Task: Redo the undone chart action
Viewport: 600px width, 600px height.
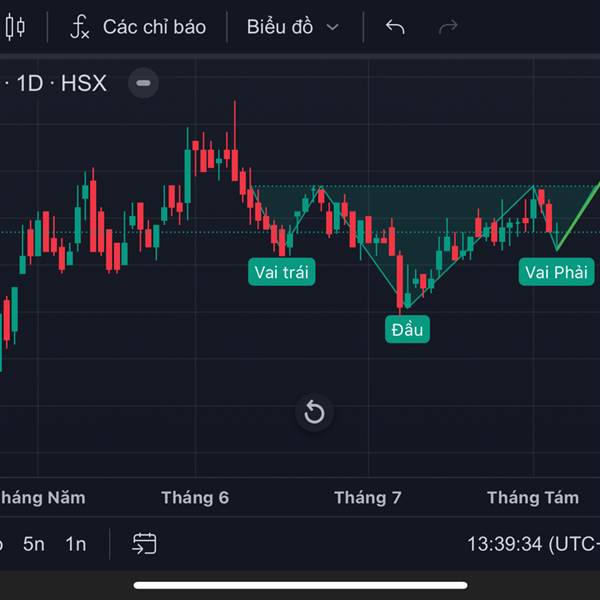Action: pyautogui.click(x=448, y=27)
